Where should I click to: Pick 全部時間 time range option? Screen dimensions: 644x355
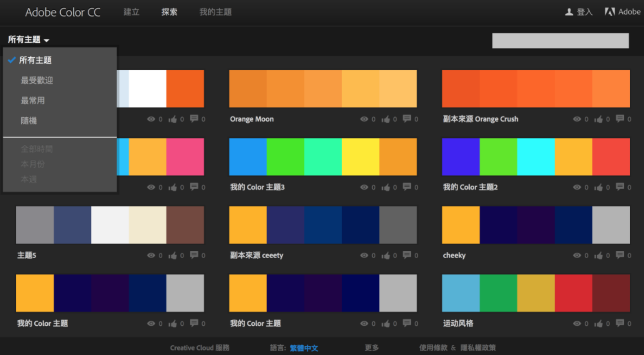37,149
